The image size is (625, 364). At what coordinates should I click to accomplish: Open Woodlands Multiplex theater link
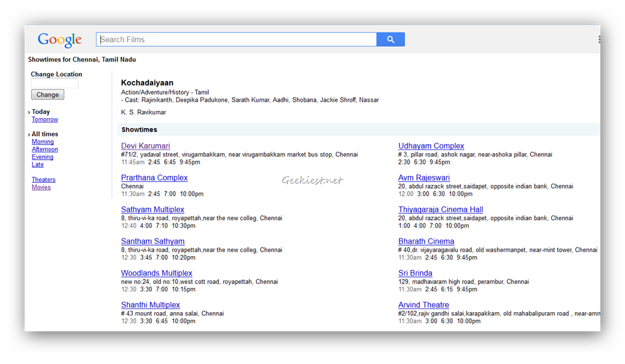[x=156, y=273]
